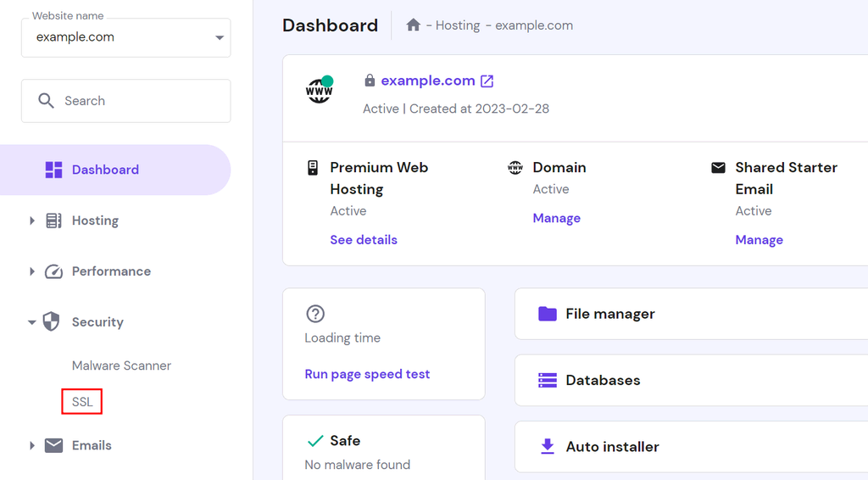Collapse the Security section arrow

[x=32, y=322]
